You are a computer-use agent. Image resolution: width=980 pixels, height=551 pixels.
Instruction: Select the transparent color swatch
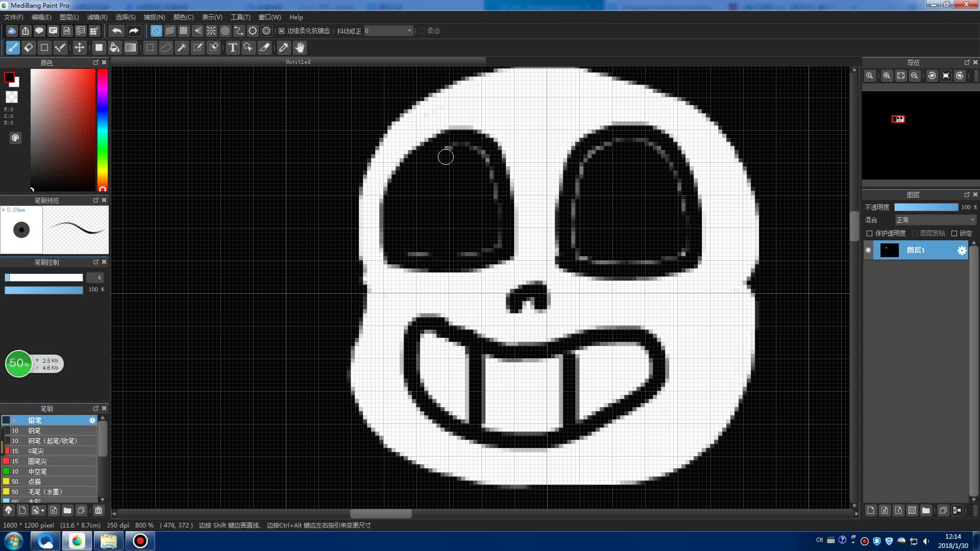click(11, 97)
